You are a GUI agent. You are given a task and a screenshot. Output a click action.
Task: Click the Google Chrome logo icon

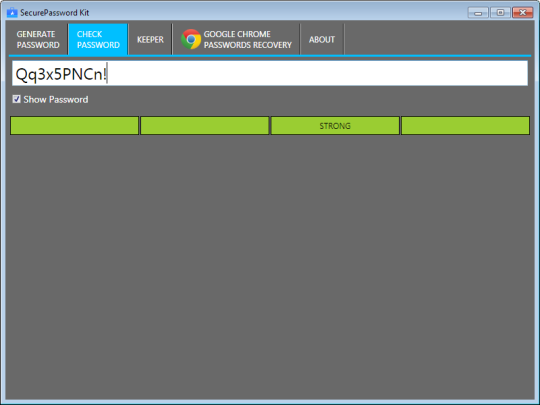[191, 39]
